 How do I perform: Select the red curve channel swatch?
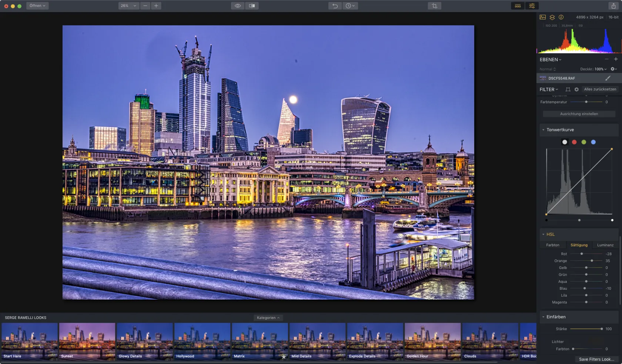[x=574, y=142]
